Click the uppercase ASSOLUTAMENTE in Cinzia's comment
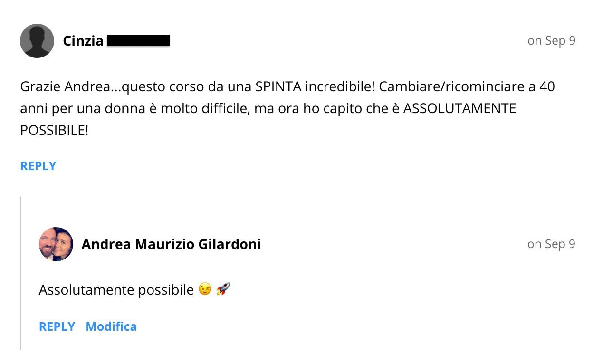The height and width of the screenshot is (364, 593). (459, 109)
